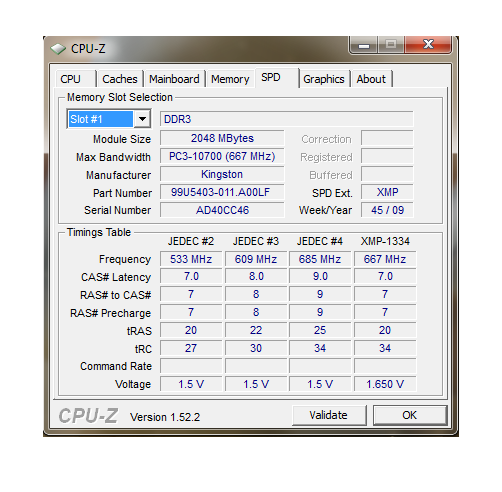Viewport: 502px width, 492px height.
Task: Click the JEDEC #2 empty Command Rate field
Action: pyautogui.click(x=191, y=366)
